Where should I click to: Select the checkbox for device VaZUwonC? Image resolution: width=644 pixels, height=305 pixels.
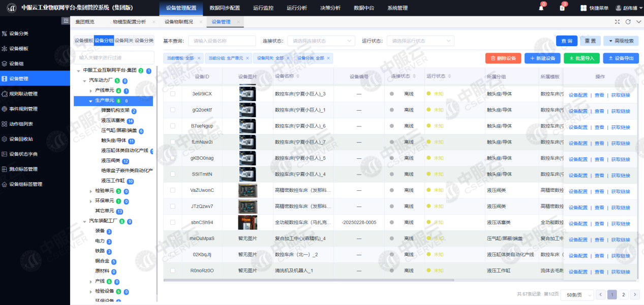173,190
